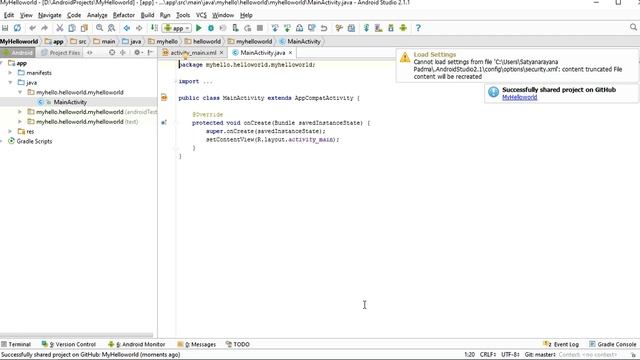Run the app with green play button
The height and width of the screenshot is (360, 640).
199,28
